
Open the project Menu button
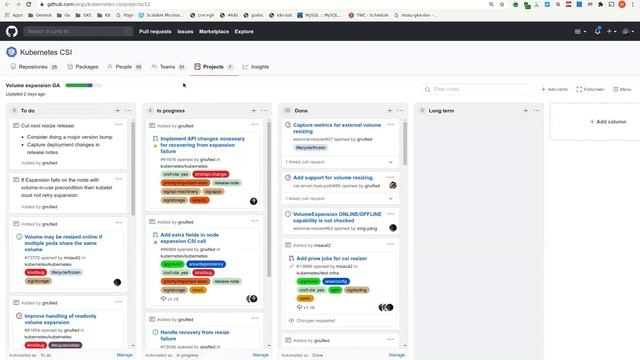click(x=622, y=89)
